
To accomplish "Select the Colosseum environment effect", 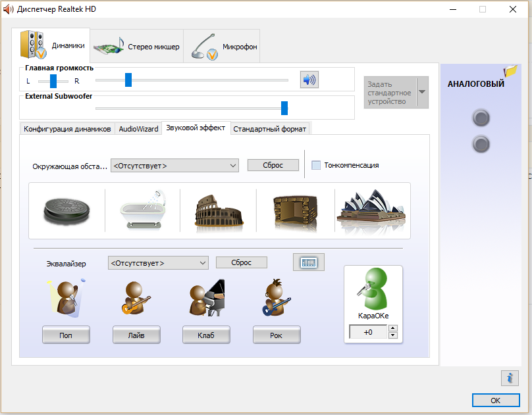I will (x=219, y=210).
